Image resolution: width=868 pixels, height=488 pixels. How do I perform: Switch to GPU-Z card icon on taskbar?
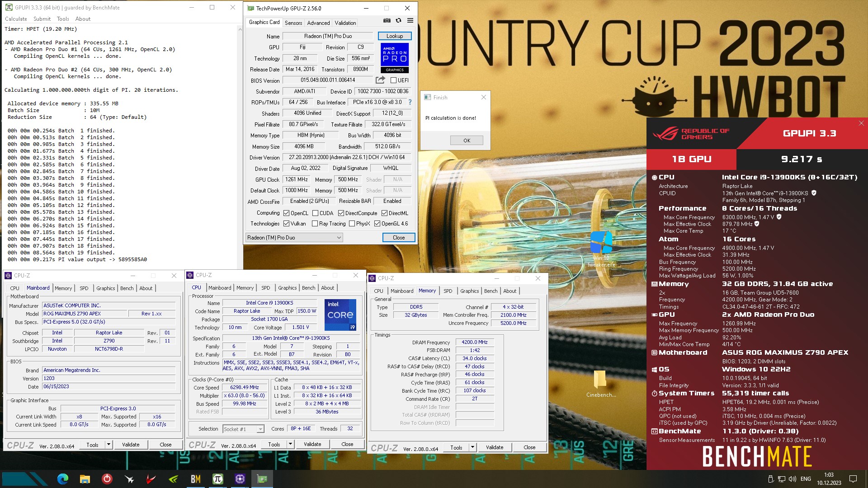(262, 479)
